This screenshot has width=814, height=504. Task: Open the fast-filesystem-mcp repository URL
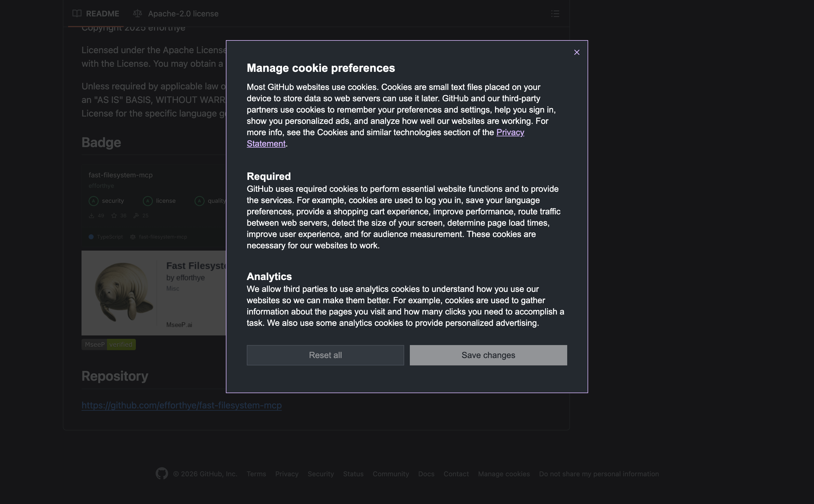181,405
